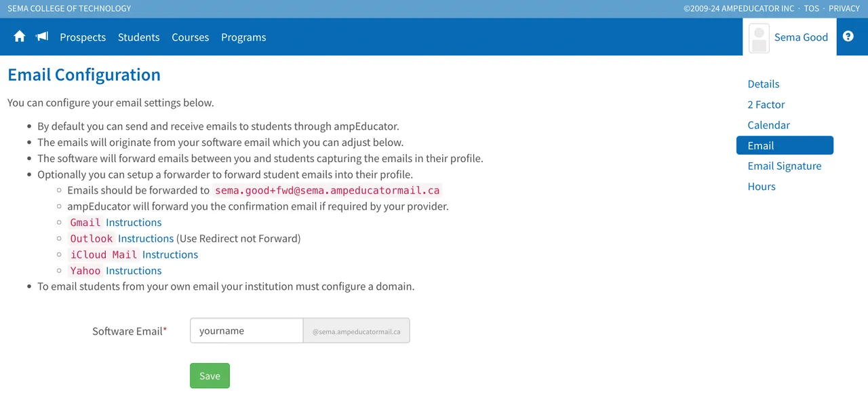Open the Email Signature settings section
The image size is (868, 399).
[785, 166]
